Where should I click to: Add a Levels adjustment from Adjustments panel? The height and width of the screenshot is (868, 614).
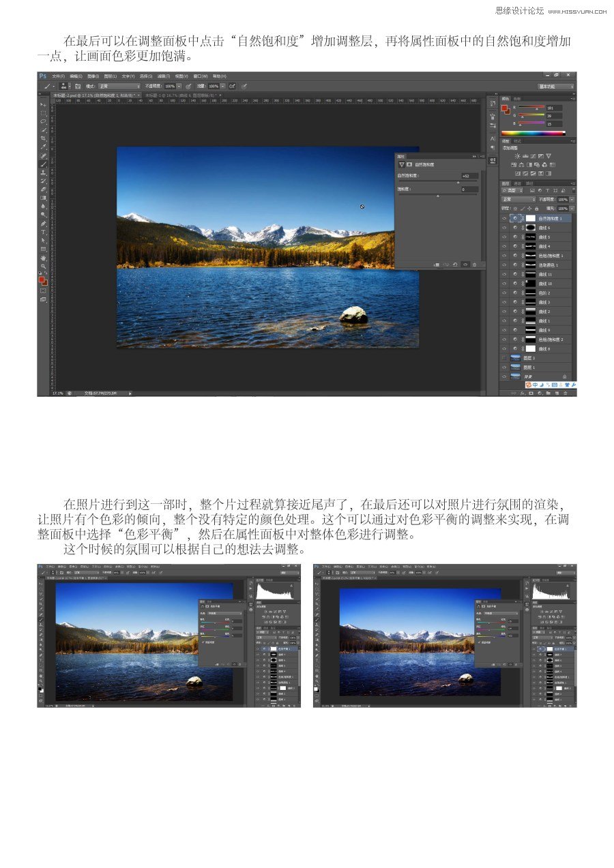(525, 156)
